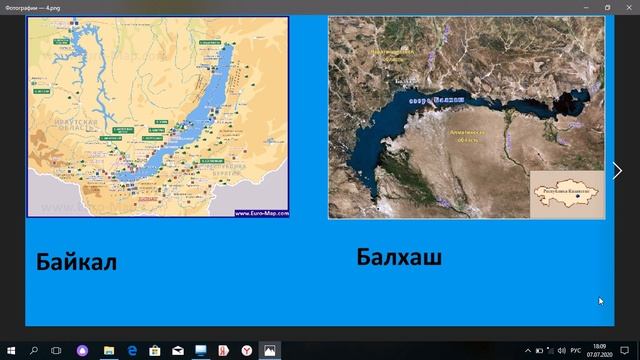
Task: Launch Yandex Browser from the taskbar
Action: point(247,351)
